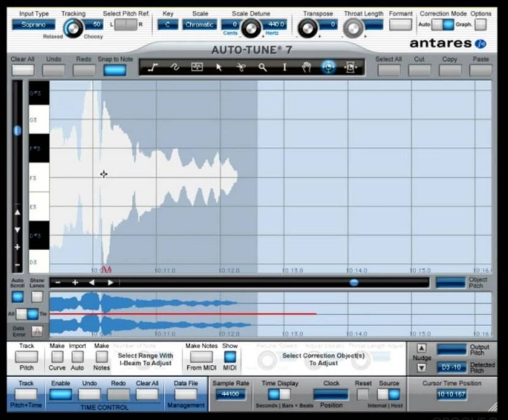Open the Input Type Soprano dropdown

[34, 24]
